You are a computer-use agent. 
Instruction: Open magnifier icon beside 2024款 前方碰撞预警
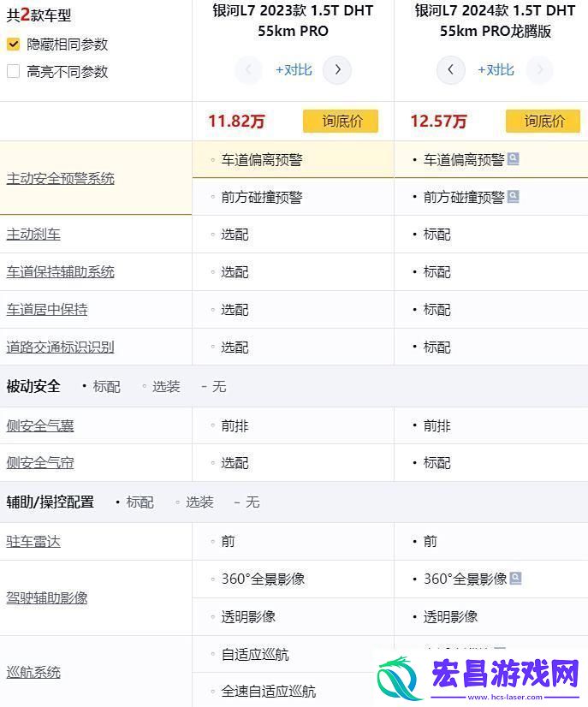coord(514,197)
